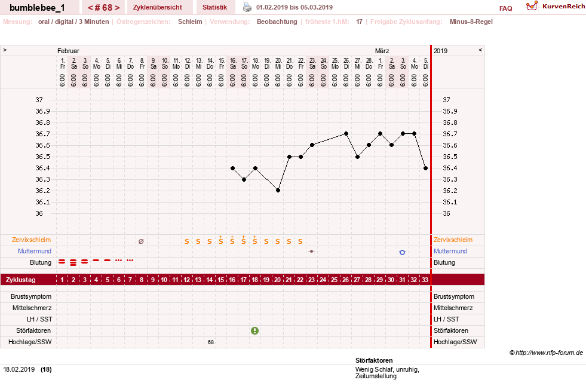Viewport: 586px width, 392px height.
Task: Click the printer icon
Action: (247, 7)
